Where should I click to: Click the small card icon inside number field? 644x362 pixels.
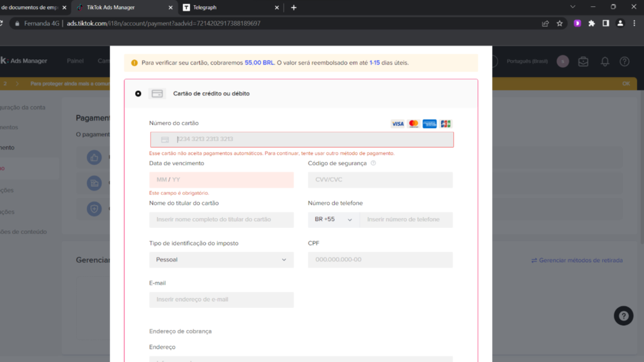[165, 140]
